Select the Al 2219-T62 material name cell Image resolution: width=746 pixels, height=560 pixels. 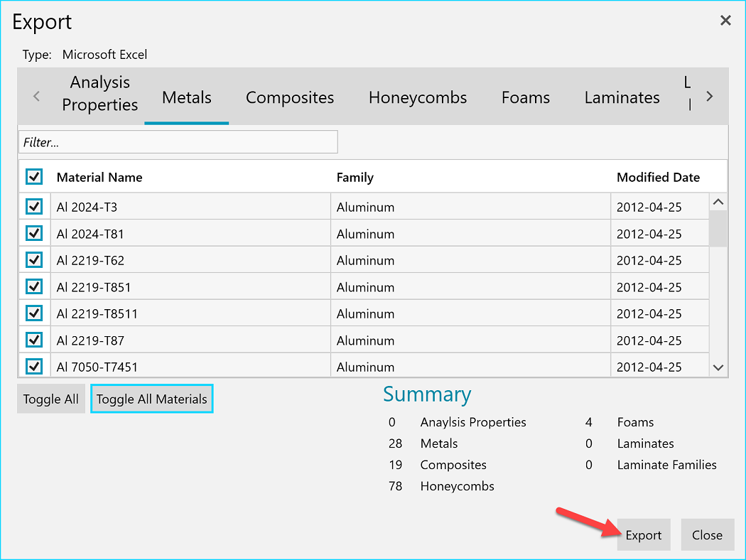[190, 260]
